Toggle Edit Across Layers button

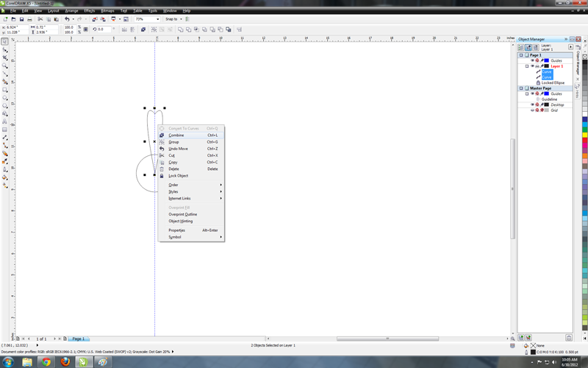[528, 47]
